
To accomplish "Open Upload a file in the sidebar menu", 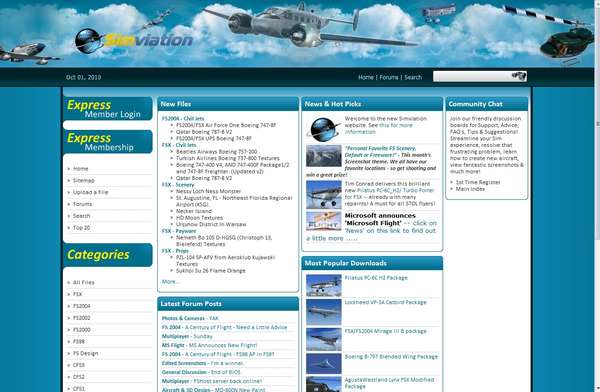I will point(91,192).
